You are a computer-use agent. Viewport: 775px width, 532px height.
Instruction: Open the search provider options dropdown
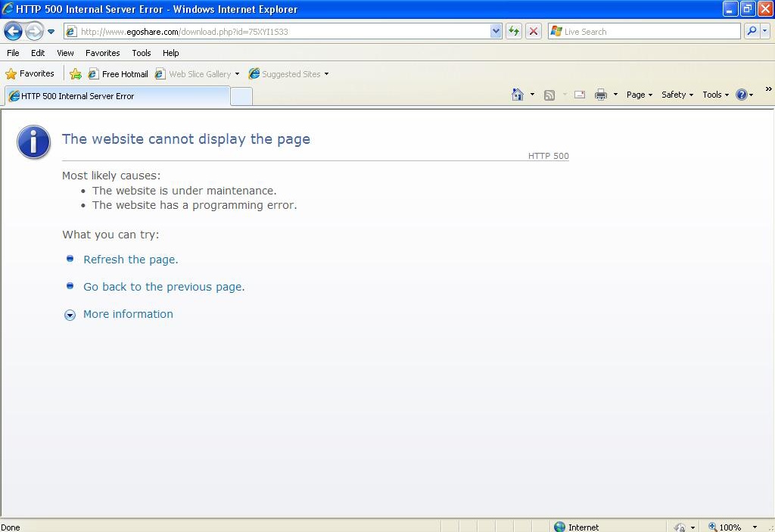pyautogui.click(x=765, y=31)
